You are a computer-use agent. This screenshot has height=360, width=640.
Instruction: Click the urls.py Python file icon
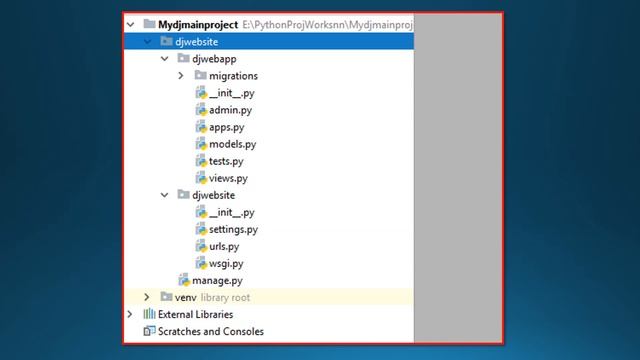[201, 246]
